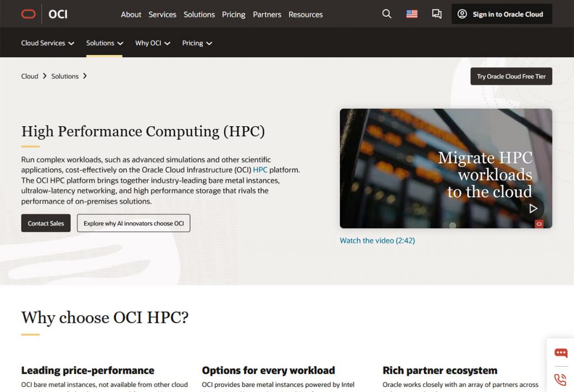Click the US flag country selector
The width and height of the screenshot is (574, 392).
click(412, 14)
